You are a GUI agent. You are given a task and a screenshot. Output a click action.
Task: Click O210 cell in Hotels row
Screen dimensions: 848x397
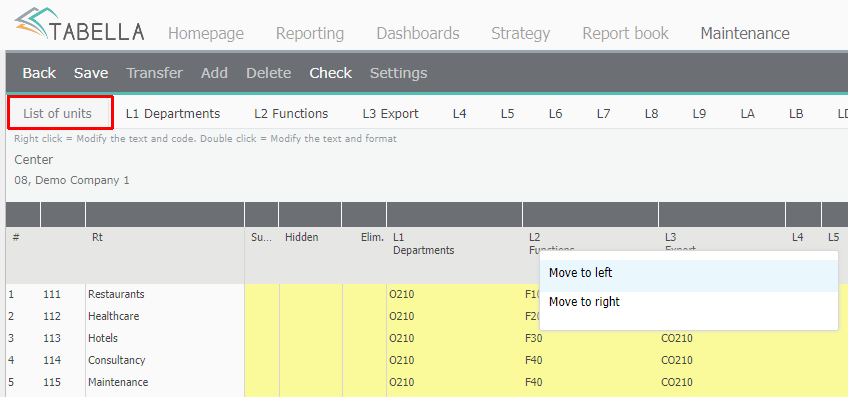[x=401, y=338]
